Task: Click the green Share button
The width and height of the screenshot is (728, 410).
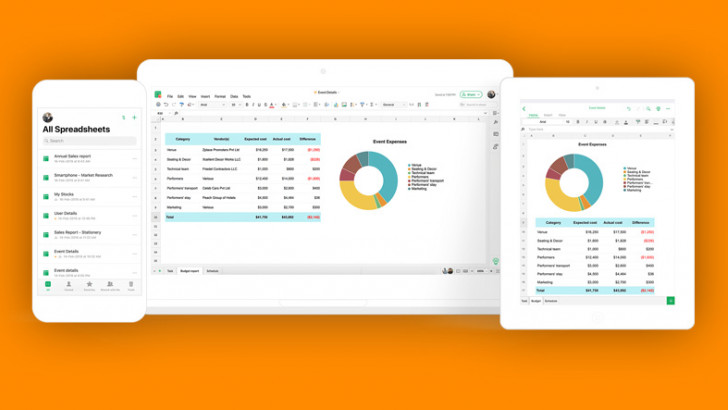Action: tap(471, 94)
